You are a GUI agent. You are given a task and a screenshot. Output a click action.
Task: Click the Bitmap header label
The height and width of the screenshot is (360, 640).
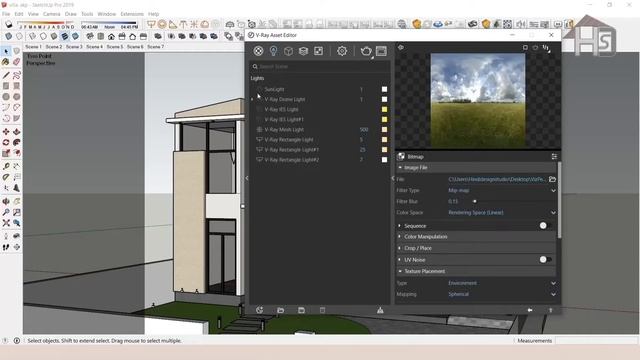click(416, 156)
